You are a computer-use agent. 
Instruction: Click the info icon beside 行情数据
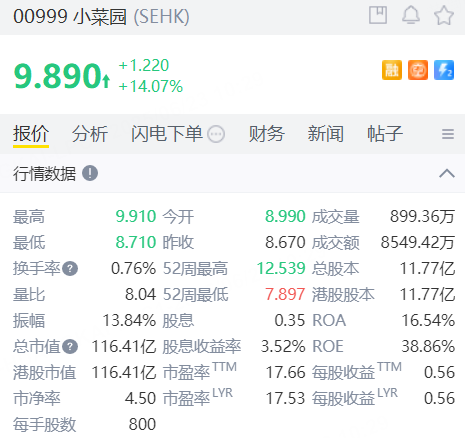(x=90, y=173)
